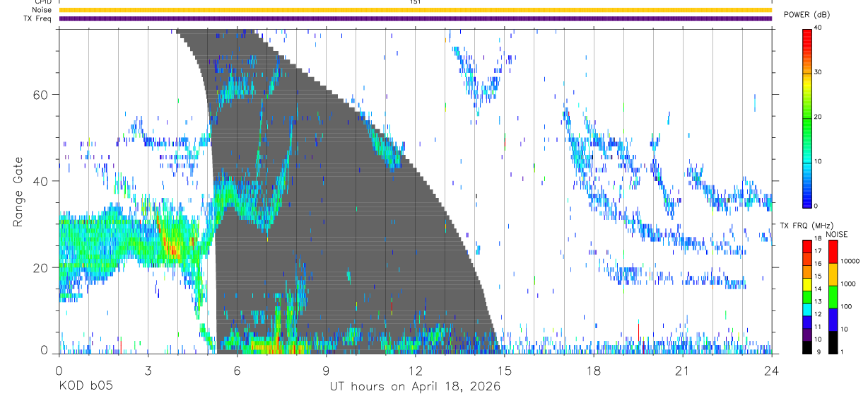Click the '12' tick on TX FRQ scale
This screenshot has height=401, width=868.
pyautogui.click(x=818, y=315)
